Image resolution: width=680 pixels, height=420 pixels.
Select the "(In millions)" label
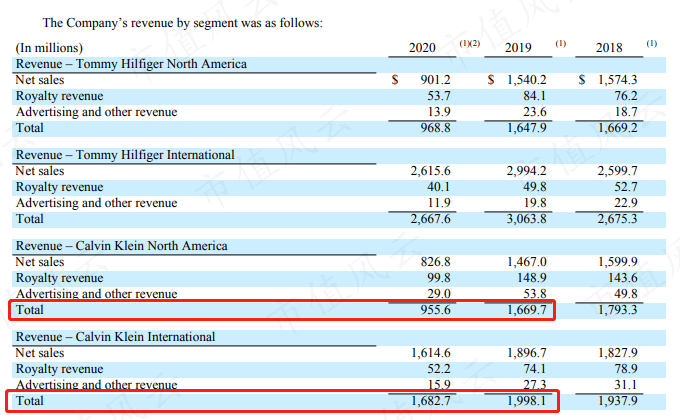(x=50, y=48)
